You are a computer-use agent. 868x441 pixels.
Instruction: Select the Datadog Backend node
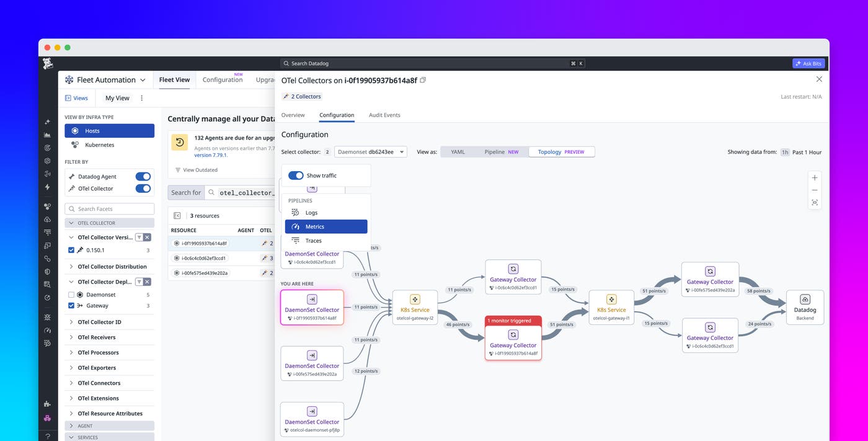pos(805,307)
